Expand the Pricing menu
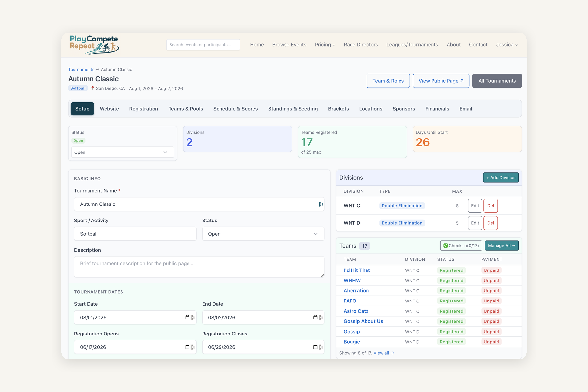Screen dimensions: 588x392 tap(325, 45)
